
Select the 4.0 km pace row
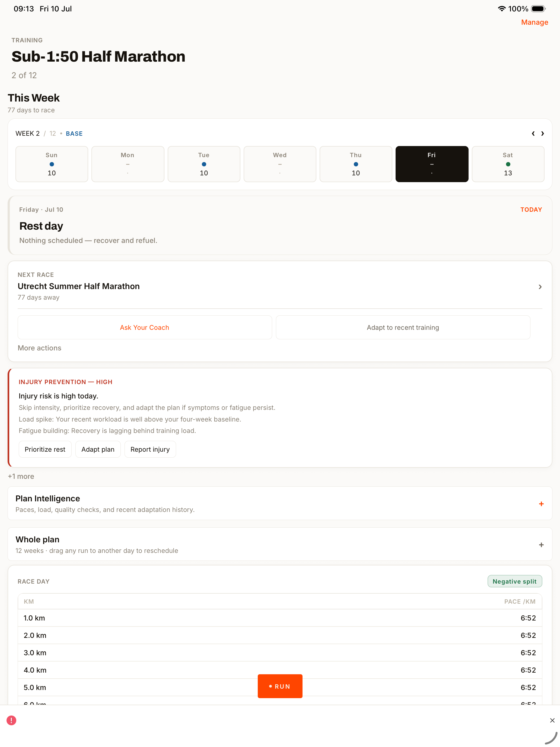(280, 670)
